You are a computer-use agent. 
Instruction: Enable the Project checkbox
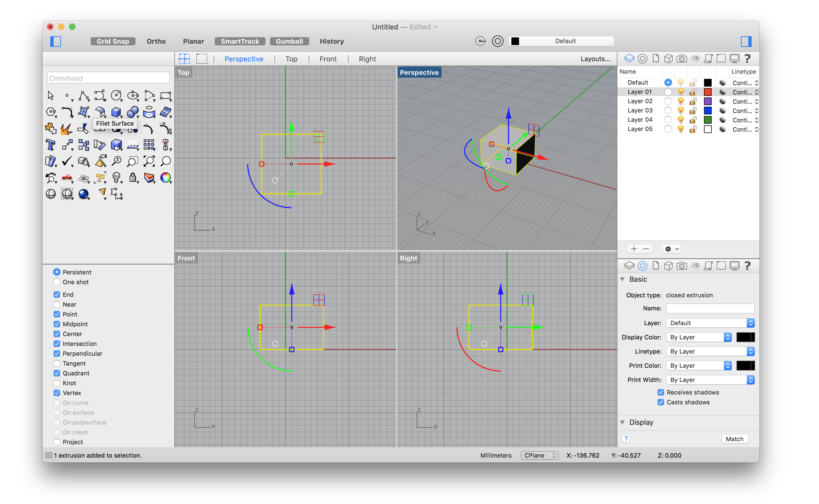point(57,442)
